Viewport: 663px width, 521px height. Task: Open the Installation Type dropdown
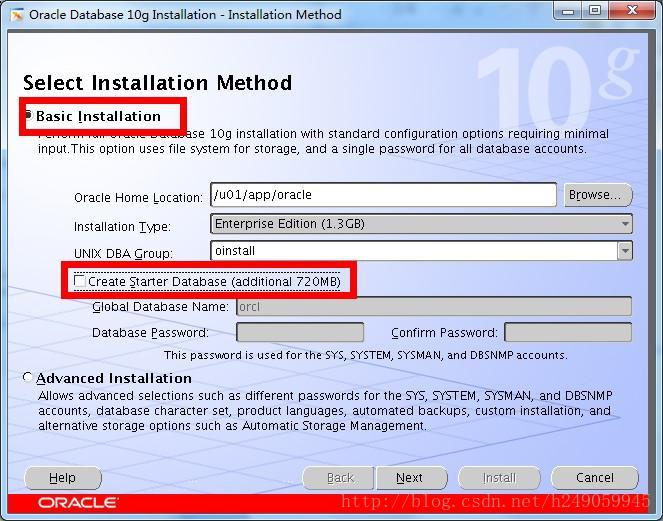coord(421,224)
